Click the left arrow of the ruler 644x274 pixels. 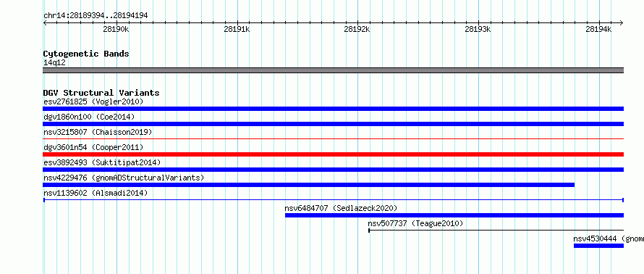(x=45, y=23)
